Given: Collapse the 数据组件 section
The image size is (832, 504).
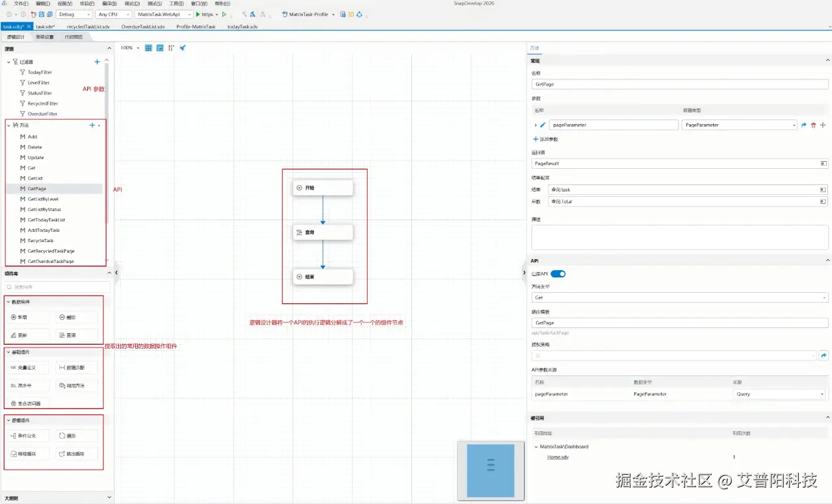Looking at the screenshot, I should (8, 302).
